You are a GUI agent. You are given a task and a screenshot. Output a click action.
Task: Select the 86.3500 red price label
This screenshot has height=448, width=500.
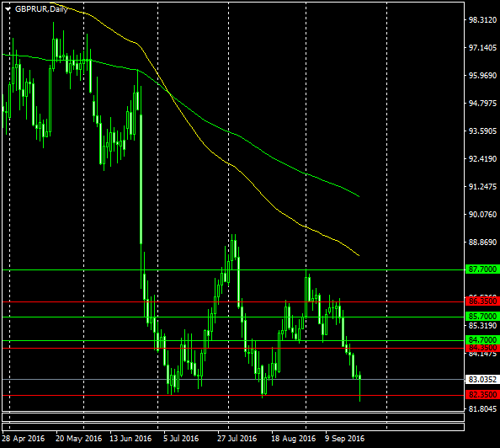483,301
